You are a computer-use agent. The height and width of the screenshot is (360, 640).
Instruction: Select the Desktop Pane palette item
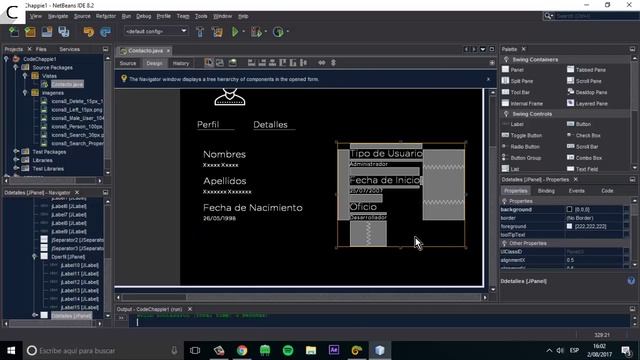point(587,92)
